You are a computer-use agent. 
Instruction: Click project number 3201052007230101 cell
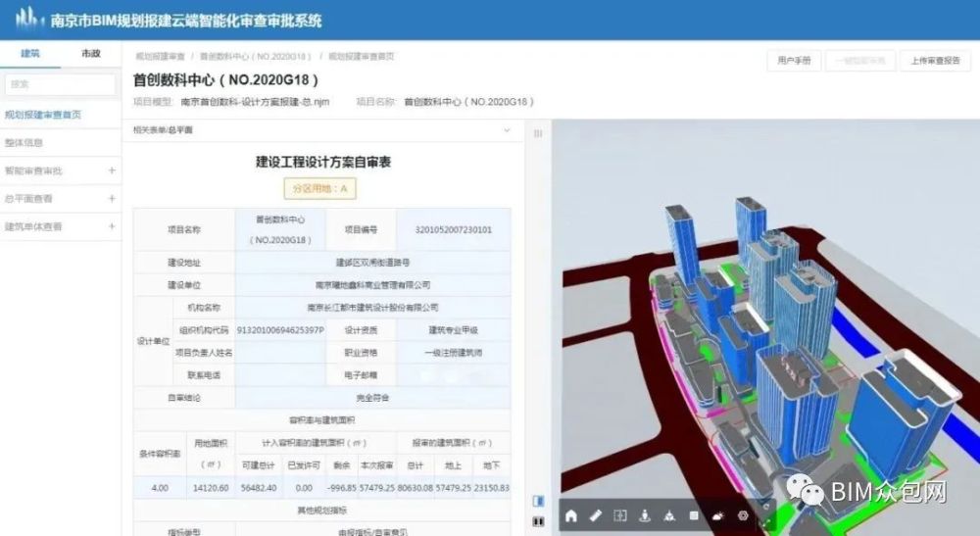coord(453,230)
